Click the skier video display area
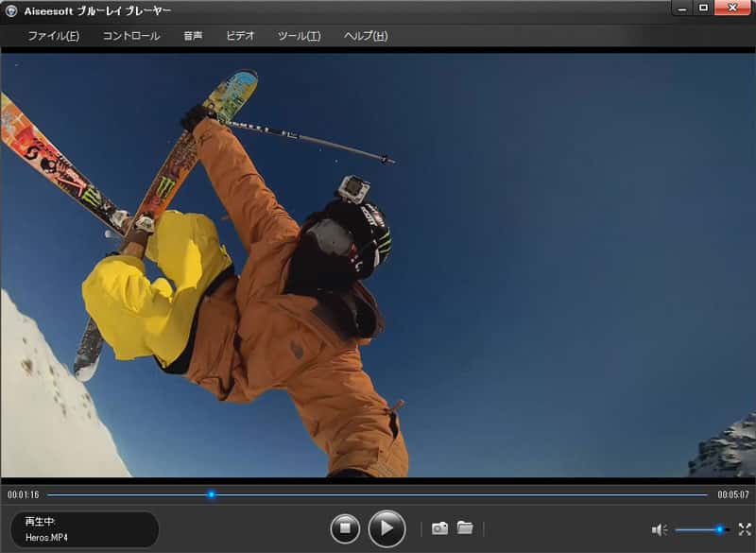Viewport: 756px width, 553px height. coord(378,265)
